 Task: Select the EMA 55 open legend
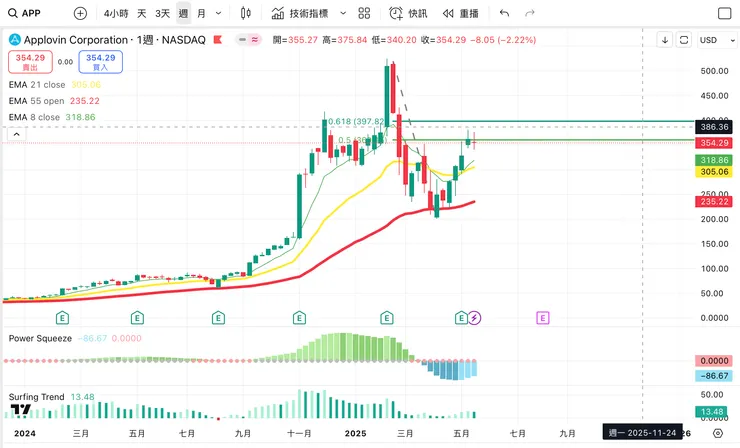coord(54,101)
